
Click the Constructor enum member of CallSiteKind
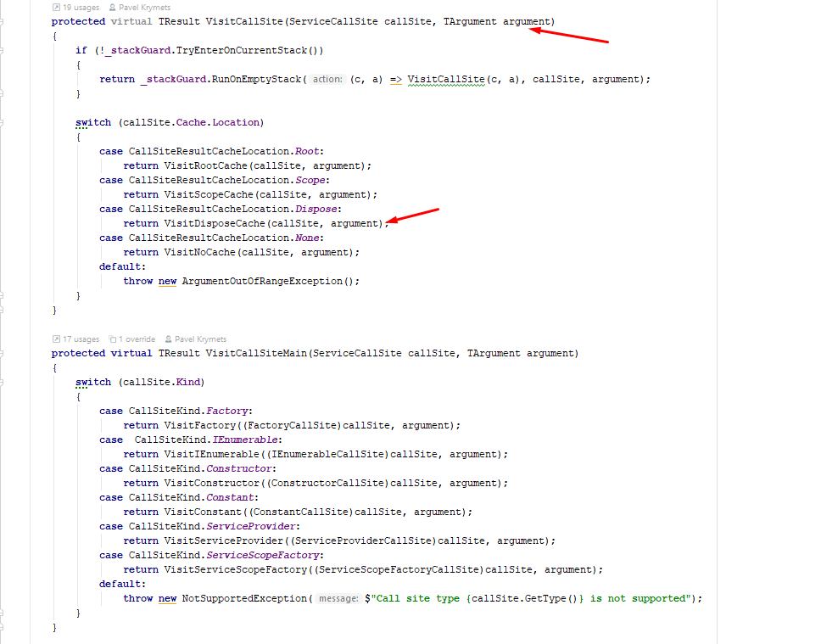coord(239,468)
